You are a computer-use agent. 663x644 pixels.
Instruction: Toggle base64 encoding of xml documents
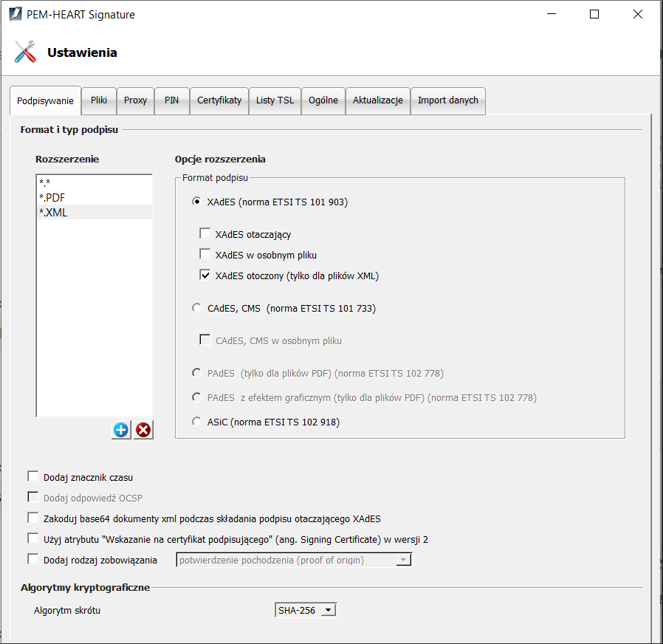pos(32,518)
